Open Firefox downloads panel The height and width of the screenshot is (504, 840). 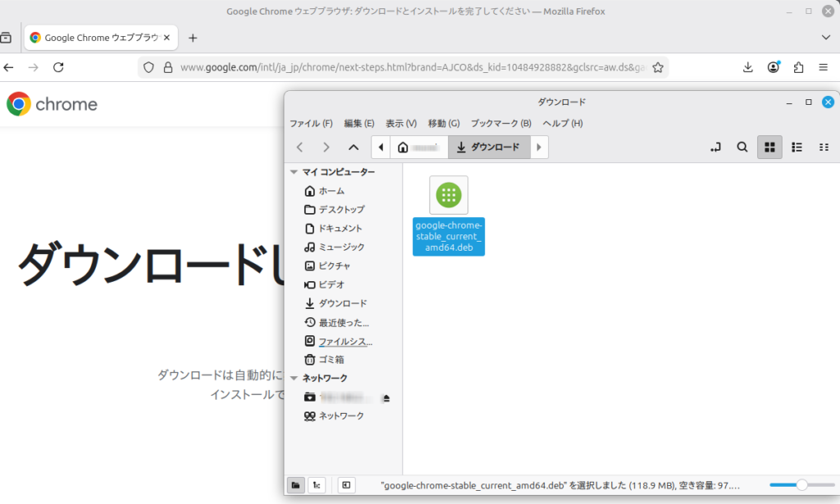click(x=748, y=67)
